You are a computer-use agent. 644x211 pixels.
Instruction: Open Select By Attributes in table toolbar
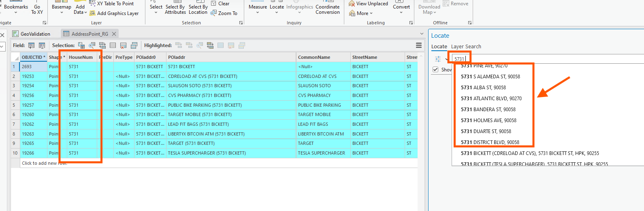[x=81, y=45]
